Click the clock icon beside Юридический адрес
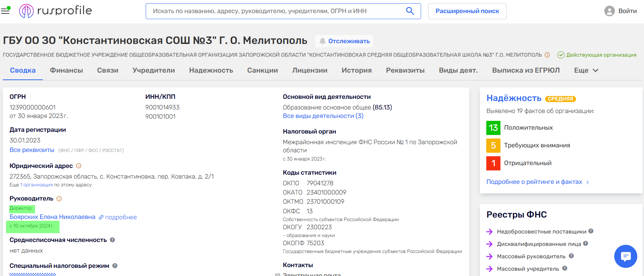The height and width of the screenshot is (276, 644). [x=79, y=166]
